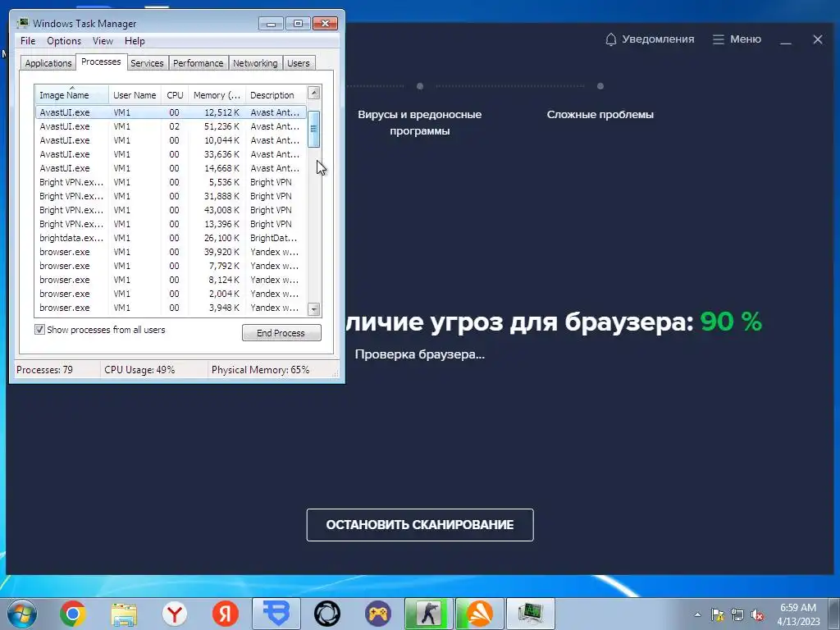The image size is (840, 630).
Task: Open Windows Explorer folder icon in taskbar
Action: [124, 614]
